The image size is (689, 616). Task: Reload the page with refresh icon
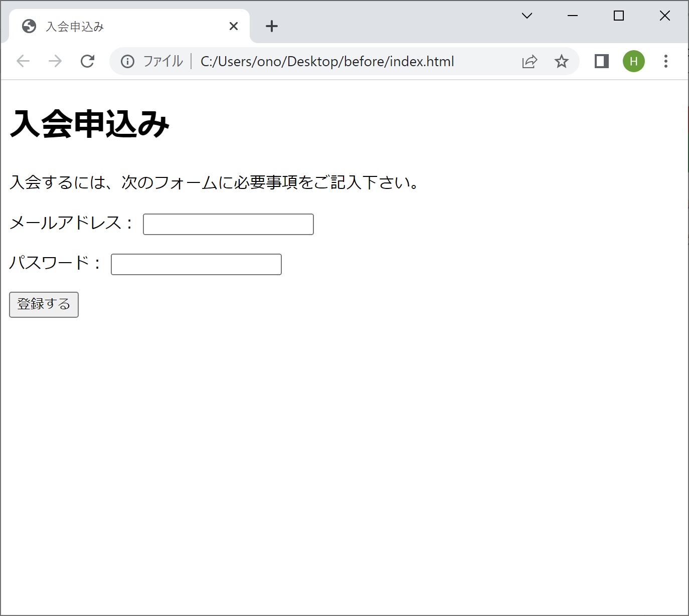[88, 61]
